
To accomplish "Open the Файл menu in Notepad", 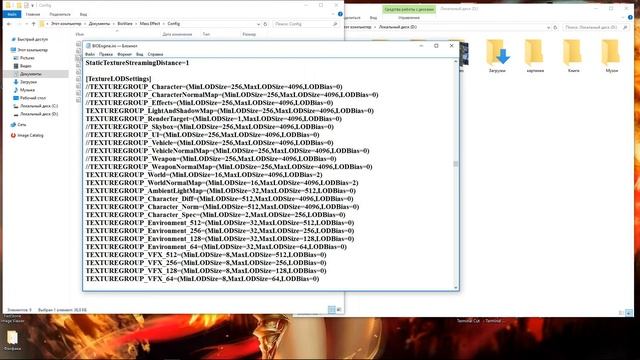I will (x=90, y=54).
